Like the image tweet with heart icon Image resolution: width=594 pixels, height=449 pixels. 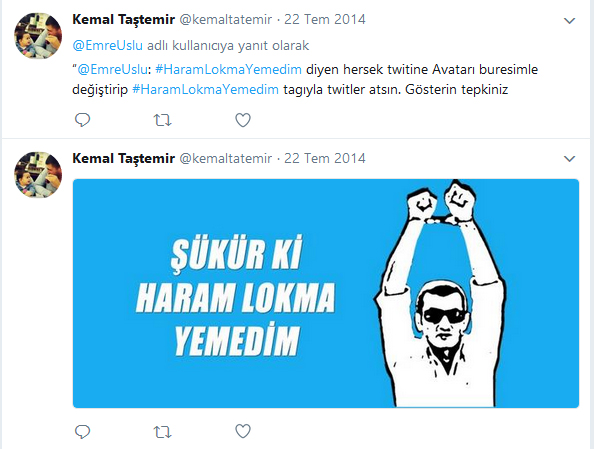point(243,431)
